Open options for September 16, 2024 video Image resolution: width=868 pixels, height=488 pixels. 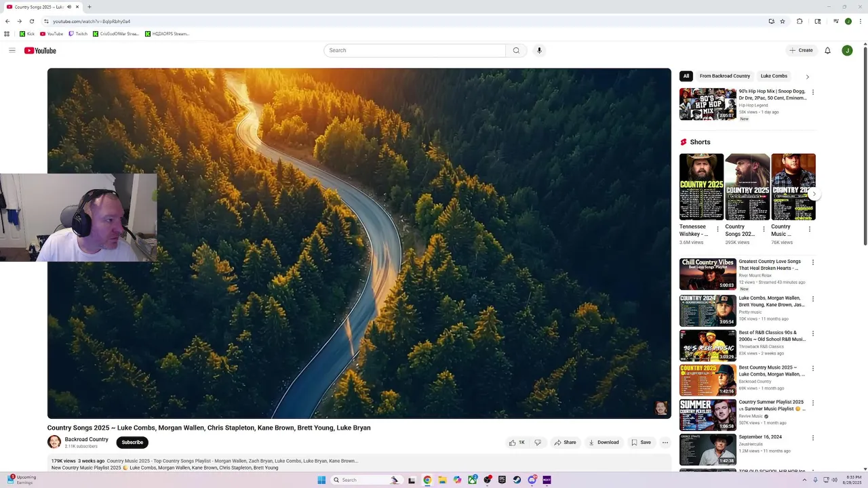pos(813,438)
